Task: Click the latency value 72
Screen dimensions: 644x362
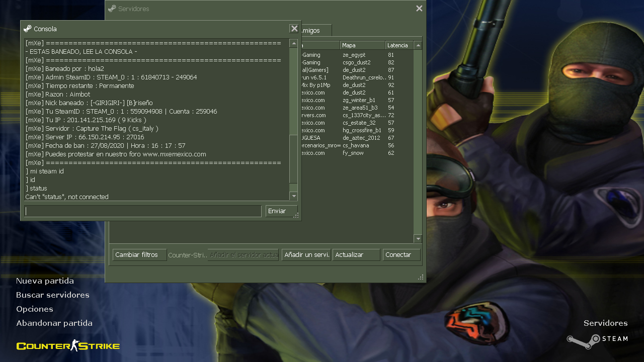Action: (391, 115)
